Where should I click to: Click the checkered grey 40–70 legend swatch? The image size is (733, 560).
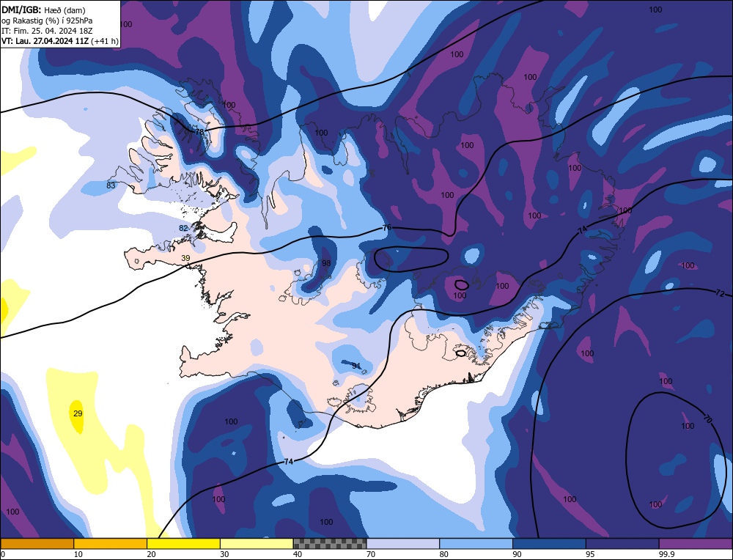[330, 544]
